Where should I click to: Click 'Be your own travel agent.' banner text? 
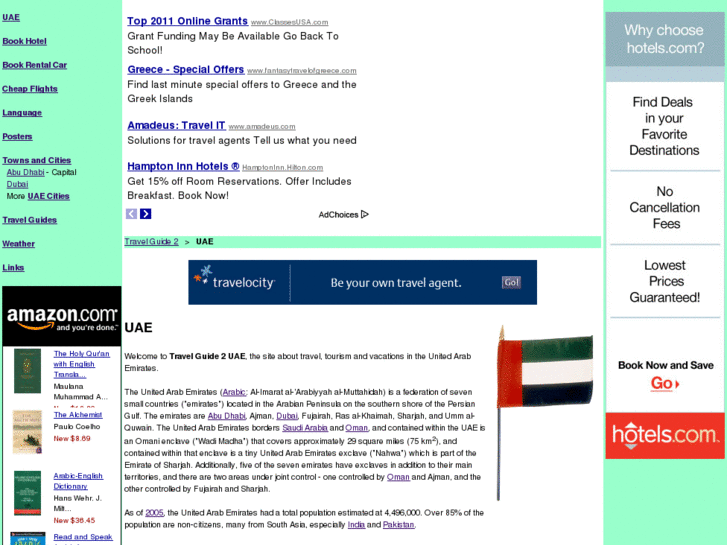(x=396, y=282)
